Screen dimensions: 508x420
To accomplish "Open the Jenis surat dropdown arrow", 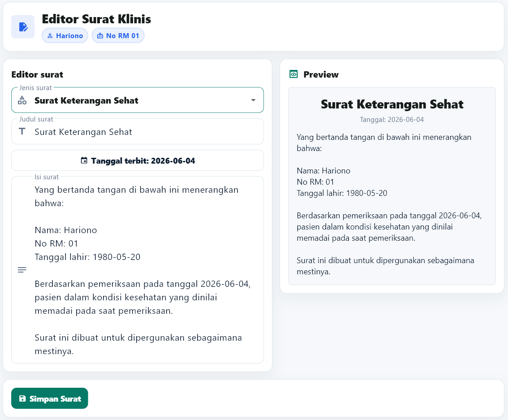I will (254, 100).
